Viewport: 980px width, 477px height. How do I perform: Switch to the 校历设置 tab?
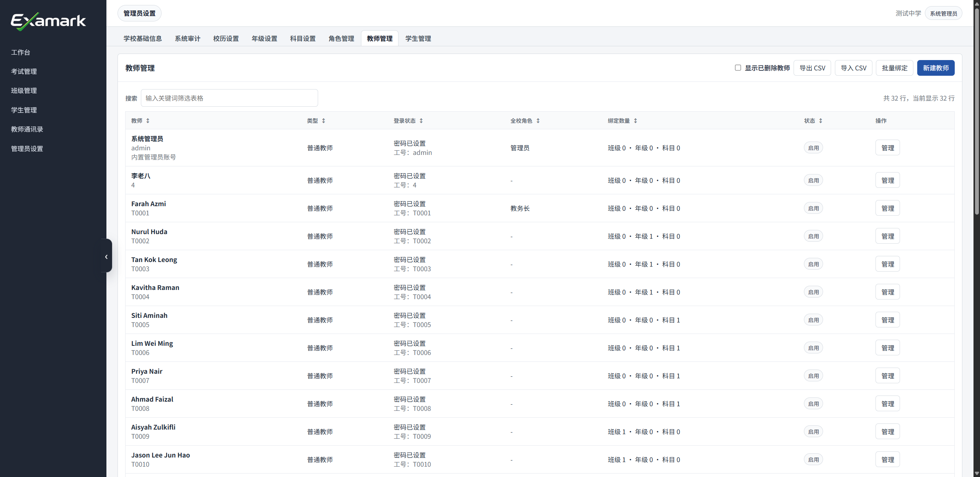tap(226, 39)
